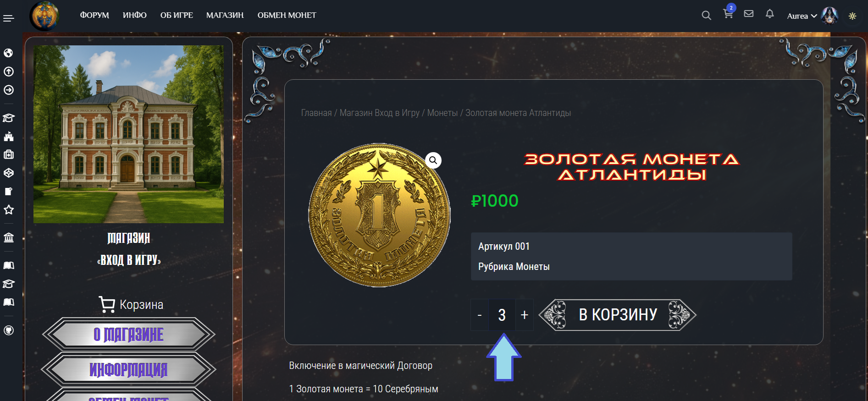Open the МАГАЗИН menu item
Screen dimensions: 868x401
(x=225, y=15)
